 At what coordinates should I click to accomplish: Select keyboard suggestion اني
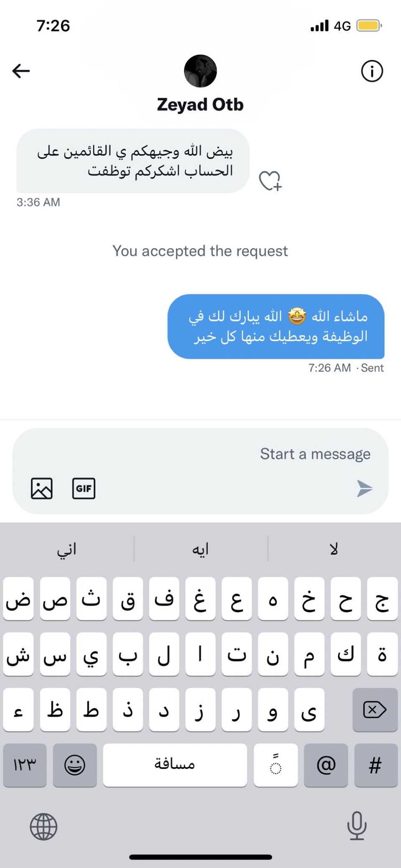pos(67,549)
